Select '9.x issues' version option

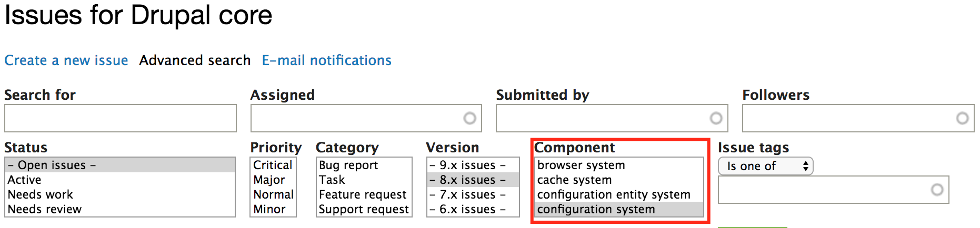coord(467,165)
